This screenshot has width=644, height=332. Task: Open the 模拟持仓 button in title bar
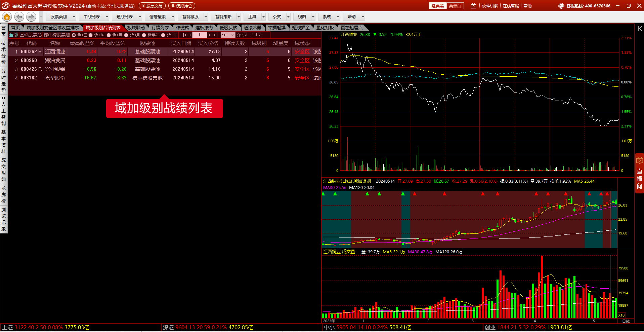182,6
